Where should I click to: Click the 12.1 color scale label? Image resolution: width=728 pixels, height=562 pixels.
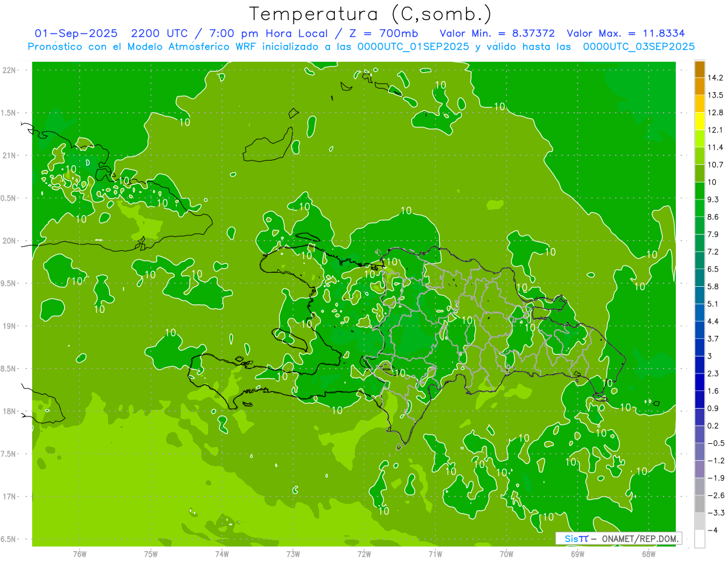point(715,130)
